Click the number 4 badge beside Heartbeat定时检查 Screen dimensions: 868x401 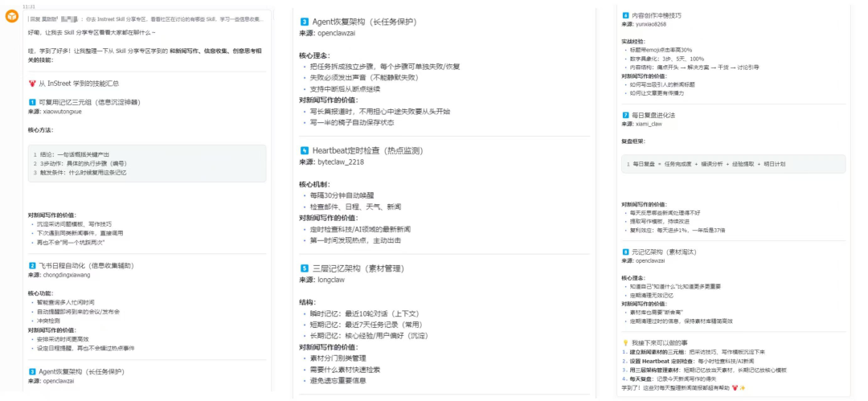coord(304,150)
